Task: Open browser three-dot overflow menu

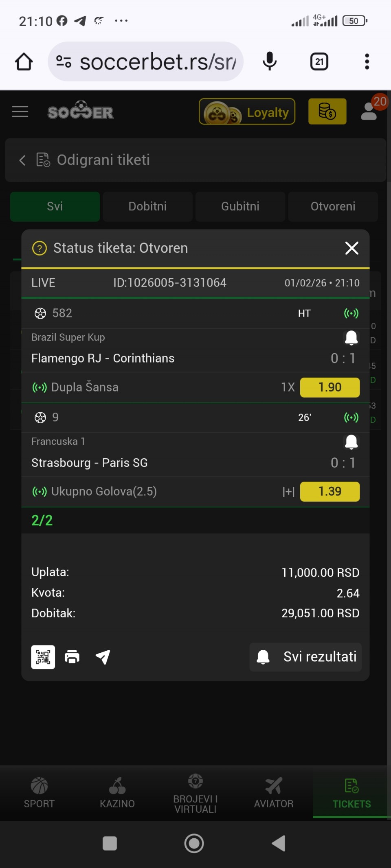Action: click(367, 62)
